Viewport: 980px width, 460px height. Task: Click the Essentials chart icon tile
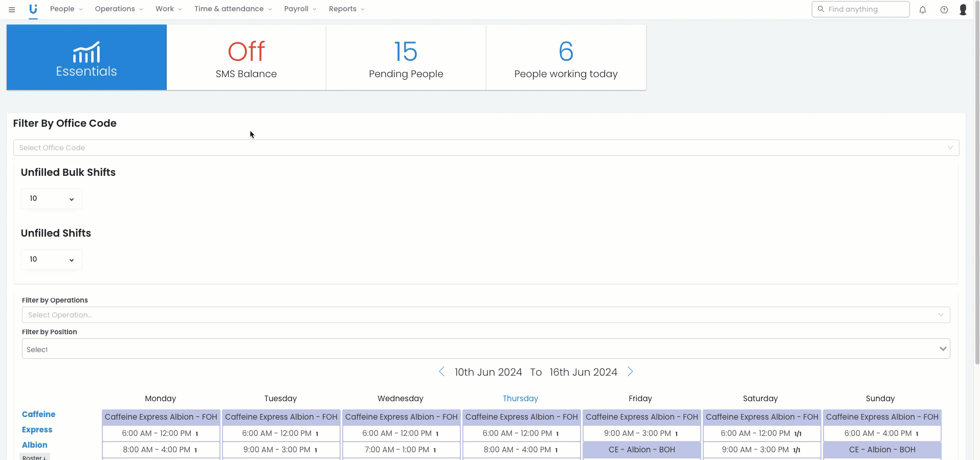(86, 57)
